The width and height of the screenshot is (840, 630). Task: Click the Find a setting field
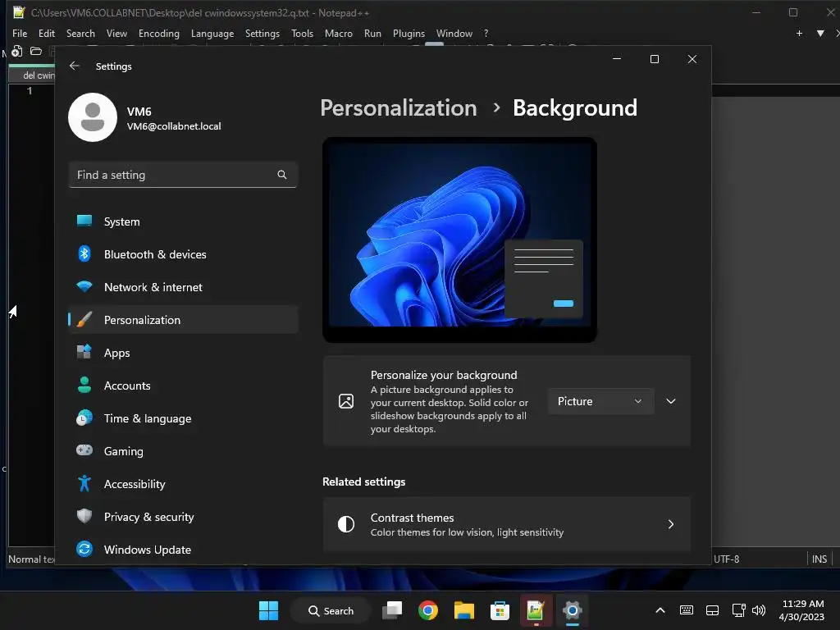183,175
